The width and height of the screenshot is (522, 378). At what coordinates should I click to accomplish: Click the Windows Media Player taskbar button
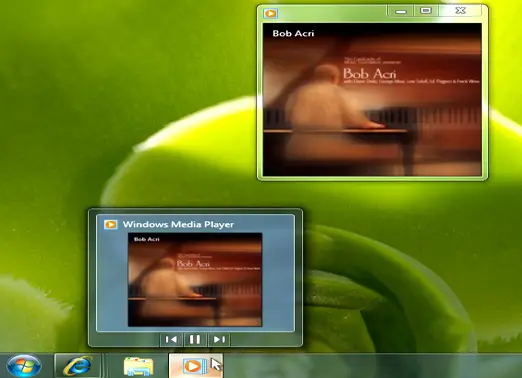tap(196, 366)
